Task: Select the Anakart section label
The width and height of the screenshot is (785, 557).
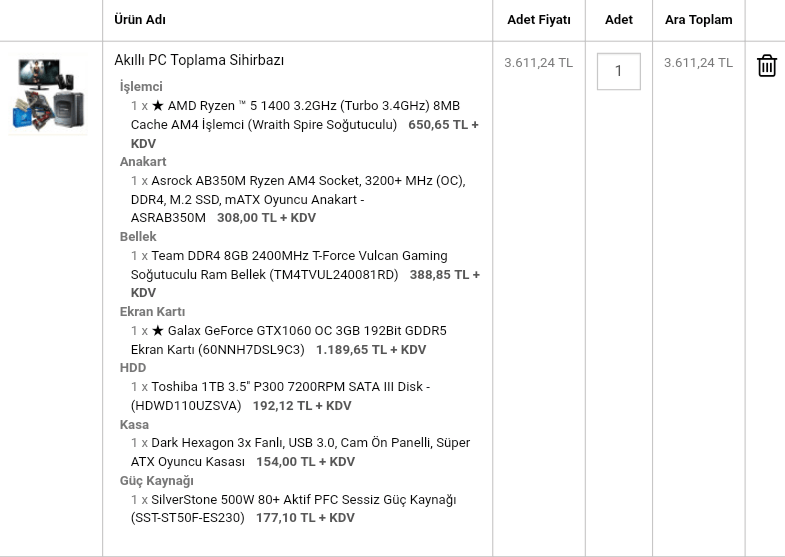Action: click(x=143, y=162)
